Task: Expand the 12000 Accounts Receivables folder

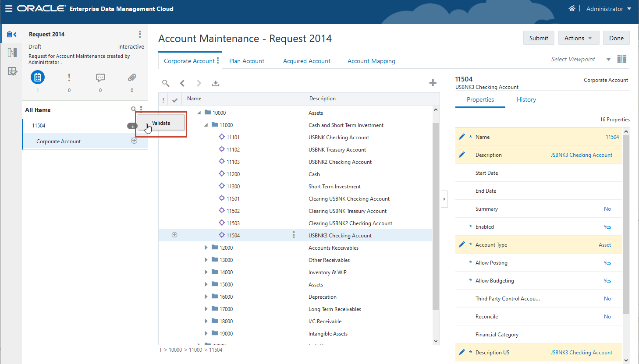Action: (x=206, y=247)
